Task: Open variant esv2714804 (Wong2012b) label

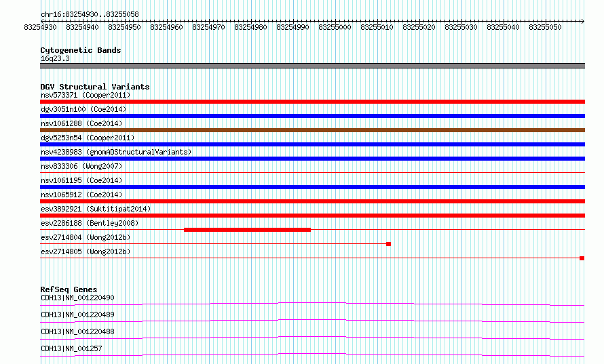Action: coord(86,237)
